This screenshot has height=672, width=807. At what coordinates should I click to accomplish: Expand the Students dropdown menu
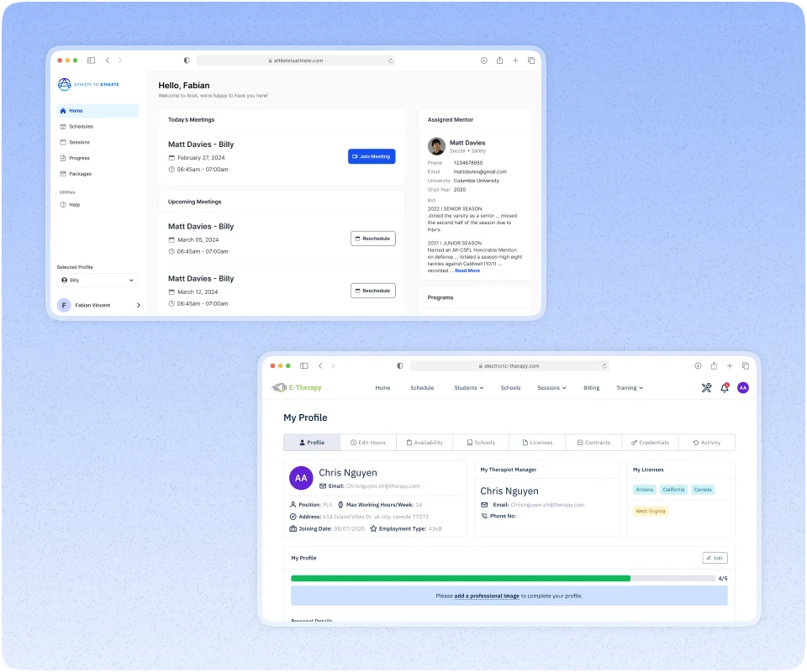tap(469, 388)
